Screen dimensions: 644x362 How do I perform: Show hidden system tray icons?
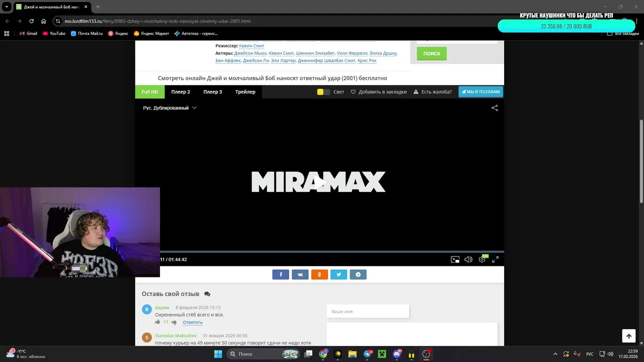pos(555,354)
